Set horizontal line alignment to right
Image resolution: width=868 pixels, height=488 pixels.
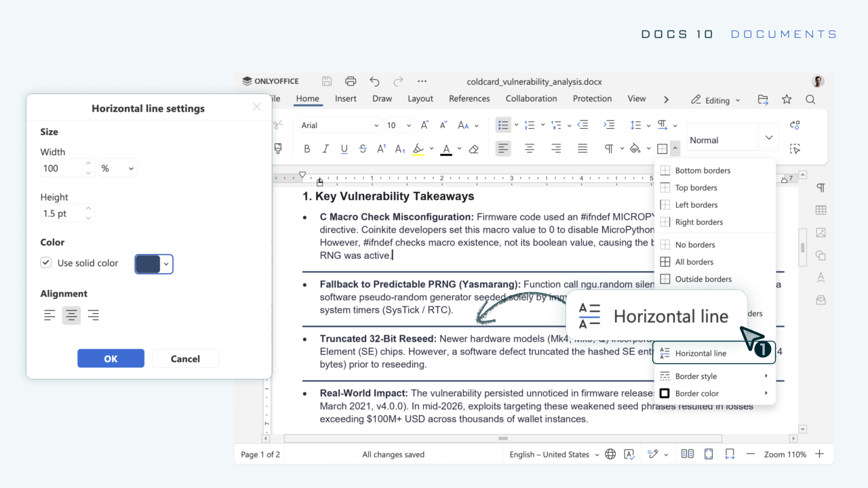93,315
